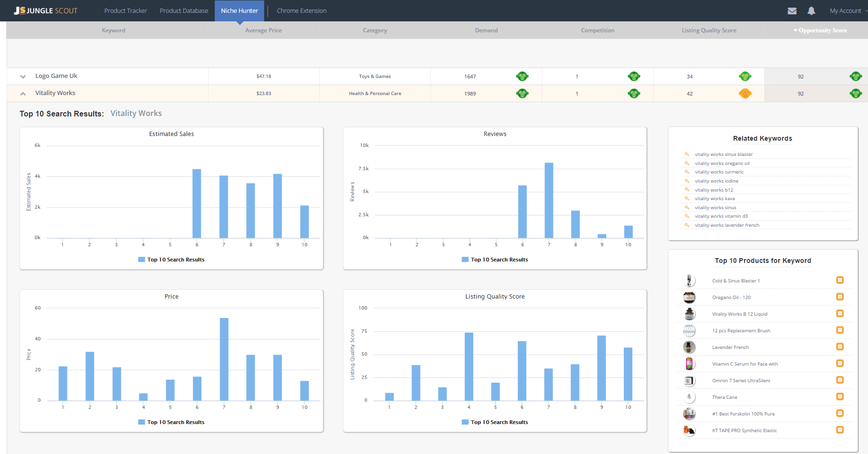
Task: Open the notifications bell icon
Action: coord(811,10)
